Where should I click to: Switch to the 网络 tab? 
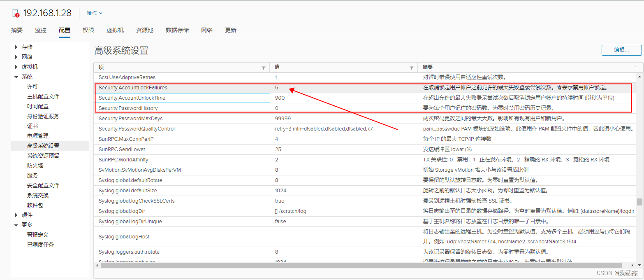pos(207,30)
